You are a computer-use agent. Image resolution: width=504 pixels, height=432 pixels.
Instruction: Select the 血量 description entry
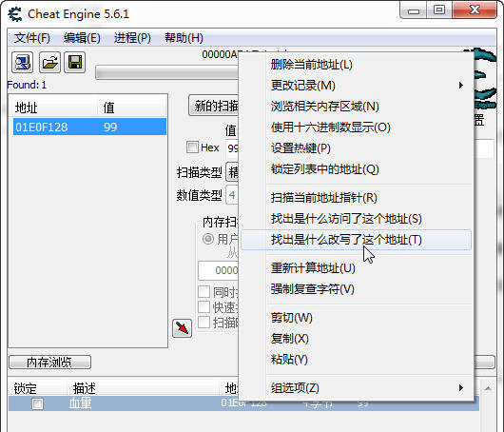pyautogui.click(x=80, y=403)
